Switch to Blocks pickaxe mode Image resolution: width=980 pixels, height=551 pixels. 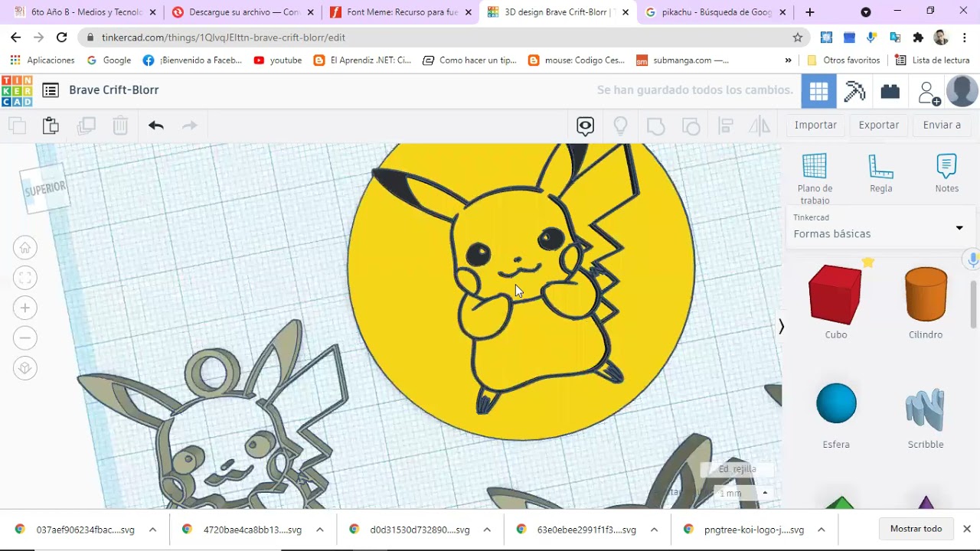tap(854, 92)
